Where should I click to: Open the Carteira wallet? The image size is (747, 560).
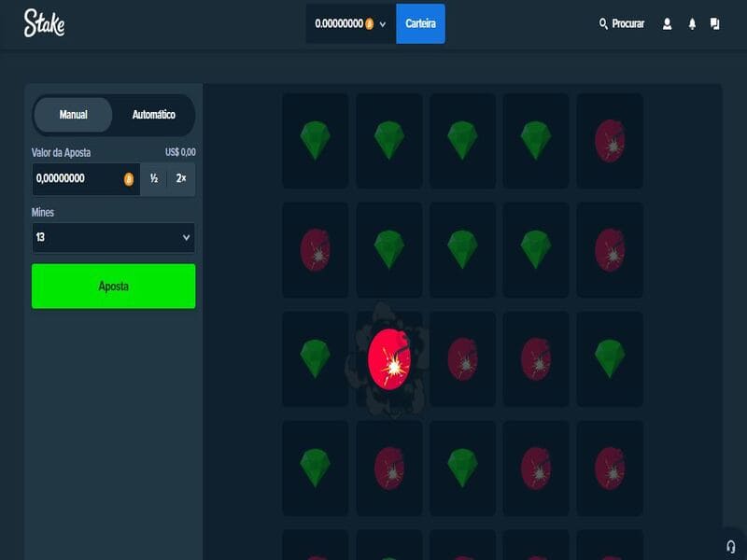coord(420,24)
